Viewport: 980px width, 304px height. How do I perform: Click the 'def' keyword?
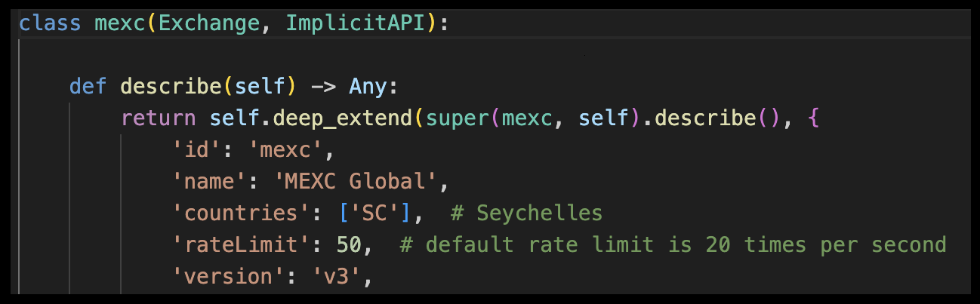(x=88, y=87)
